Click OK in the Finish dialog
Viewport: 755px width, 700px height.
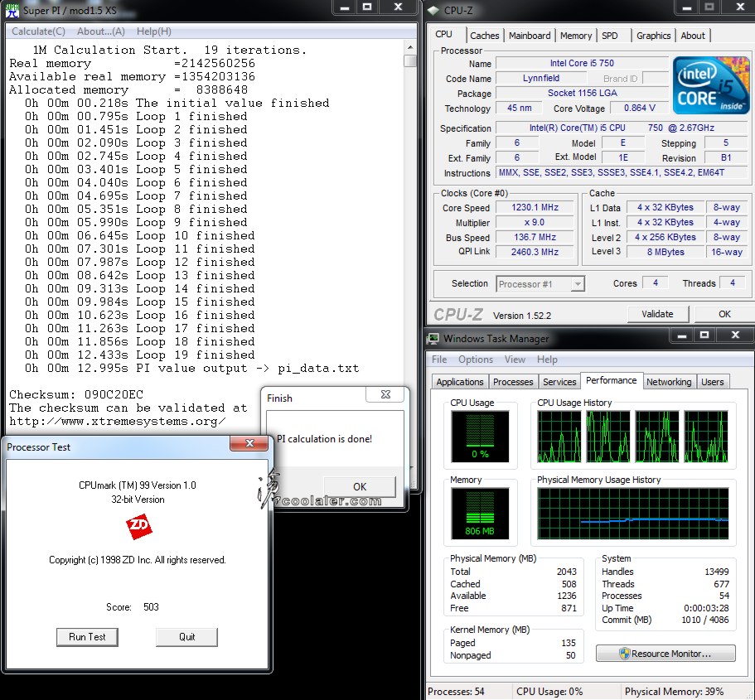[360, 487]
